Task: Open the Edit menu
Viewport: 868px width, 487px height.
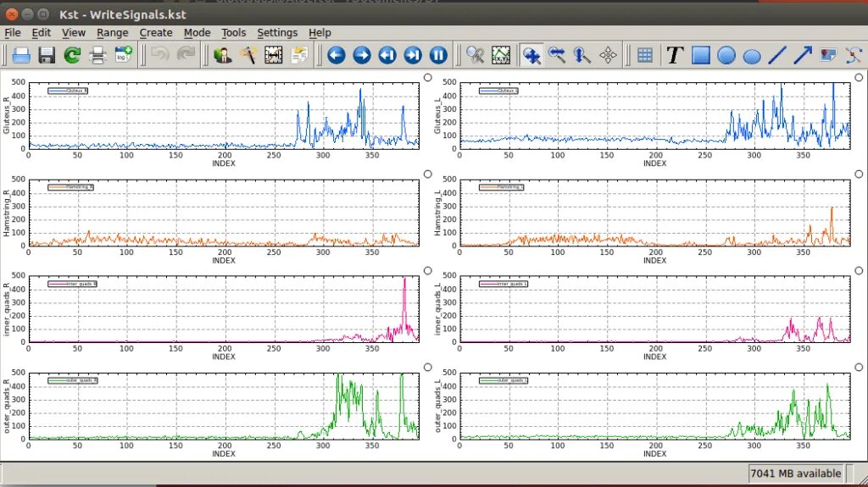Action: (x=41, y=33)
